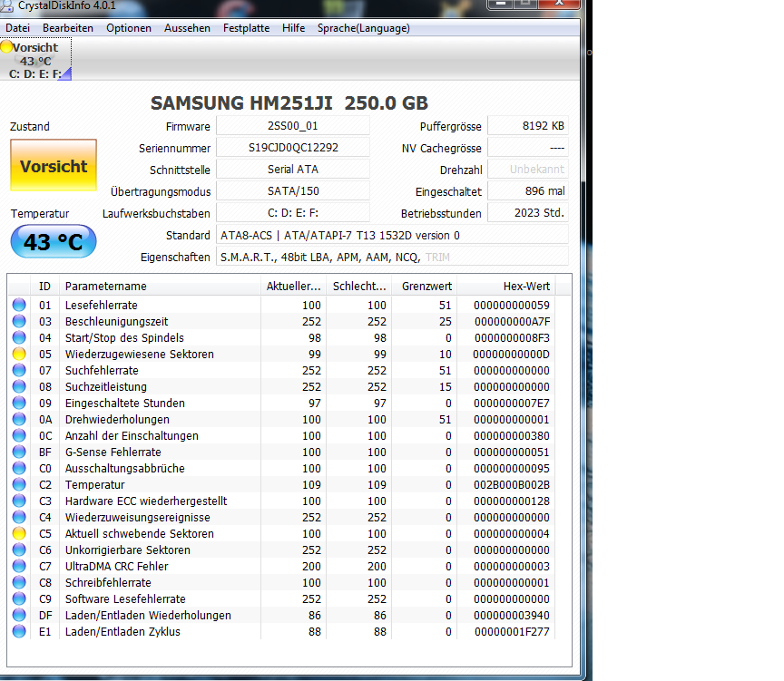The height and width of the screenshot is (681, 784).
Task: Click hex value 002B000B002B of Temperatur
Action: [x=512, y=484]
